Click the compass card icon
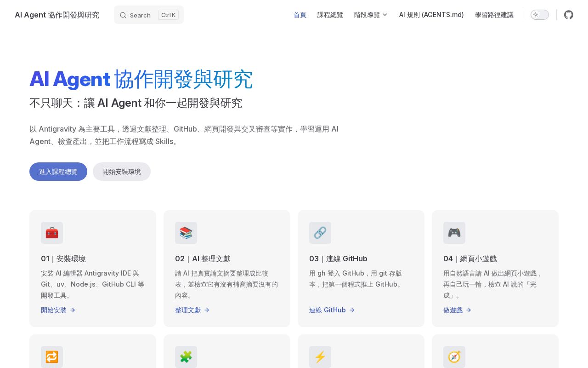588x368 pixels. (x=454, y=357)
